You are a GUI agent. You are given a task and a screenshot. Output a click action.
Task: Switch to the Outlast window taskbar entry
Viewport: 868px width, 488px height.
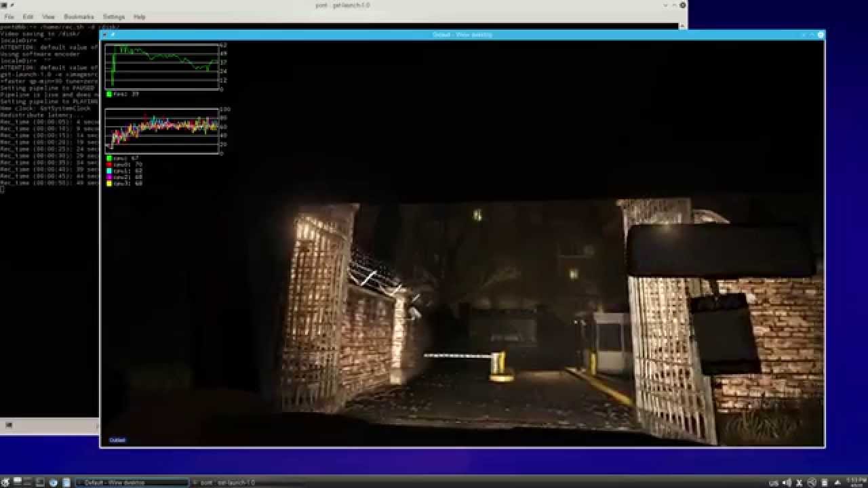[x=132, y=483]
